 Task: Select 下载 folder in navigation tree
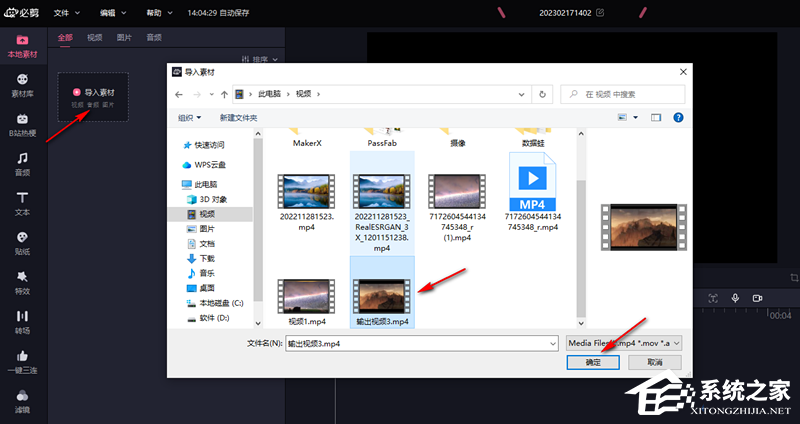[x=201, y=258]
